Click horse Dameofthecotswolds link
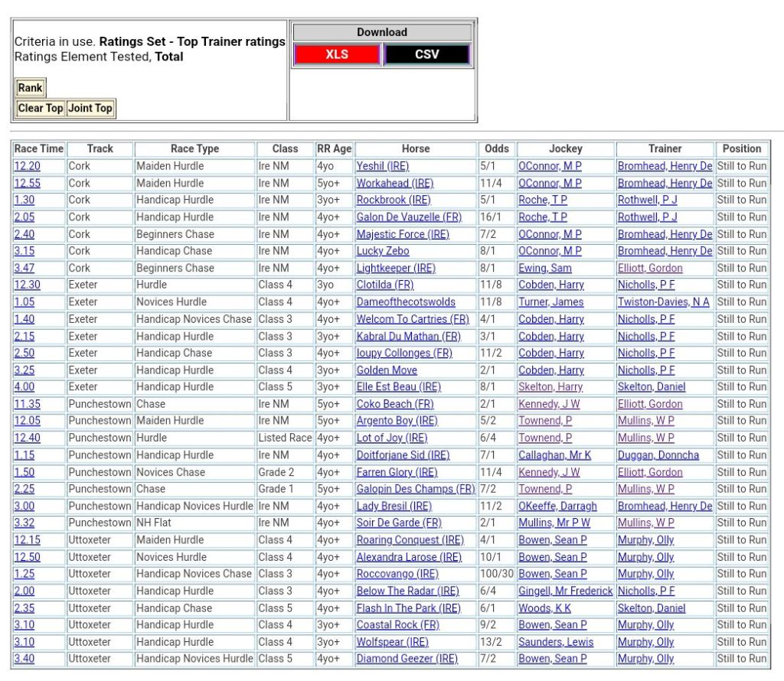 pos(405,302)
